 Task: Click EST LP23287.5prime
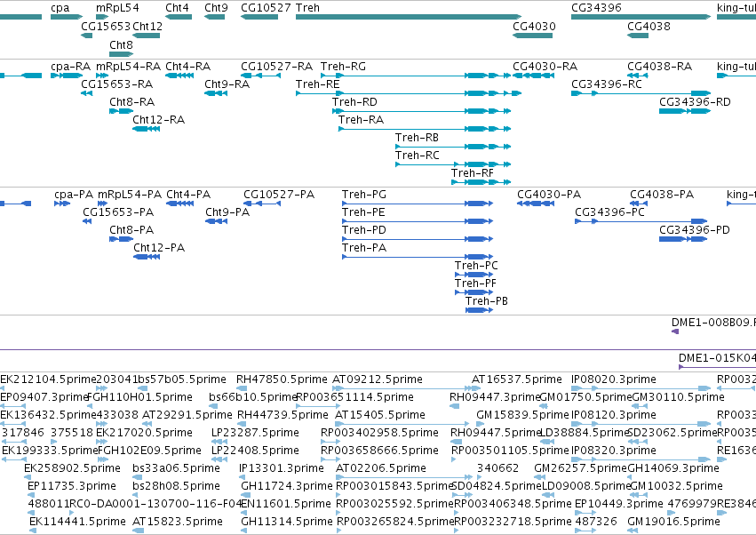219,442
